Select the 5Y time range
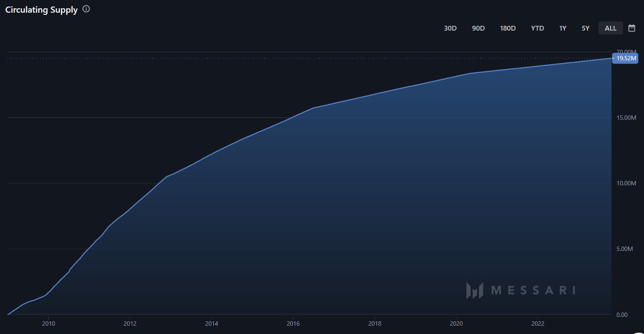The image size is (644, 334). click(x=585, y=28)
